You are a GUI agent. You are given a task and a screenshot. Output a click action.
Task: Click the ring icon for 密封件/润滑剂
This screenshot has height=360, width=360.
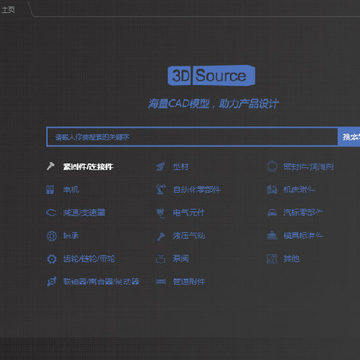pyautogui.click(x=272, y=166)
